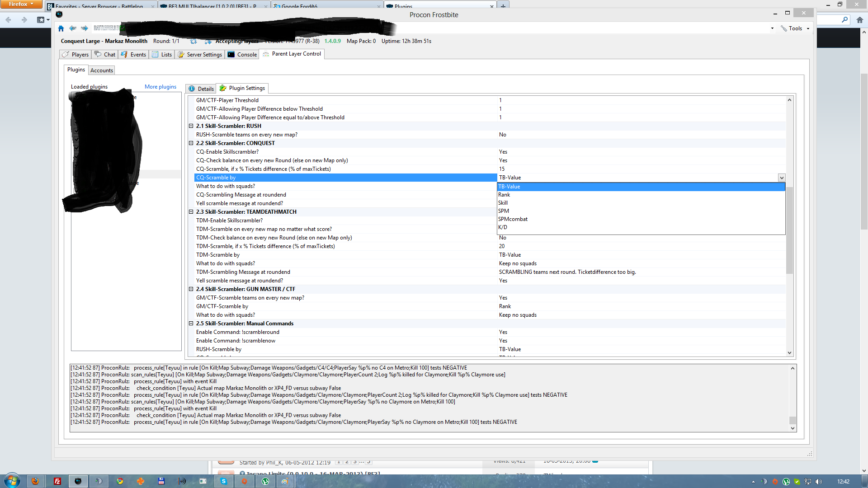Click the Procon forward arrow icon

85,28
